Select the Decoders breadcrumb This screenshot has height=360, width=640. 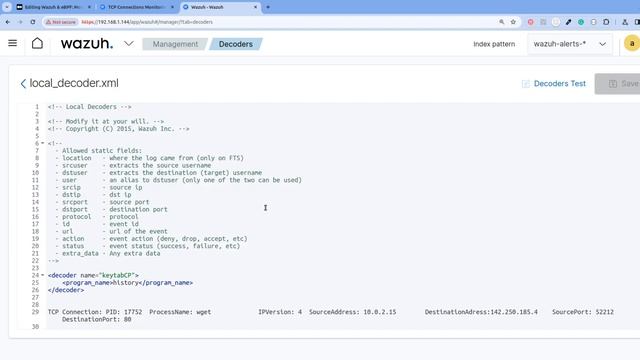[236, 44]
